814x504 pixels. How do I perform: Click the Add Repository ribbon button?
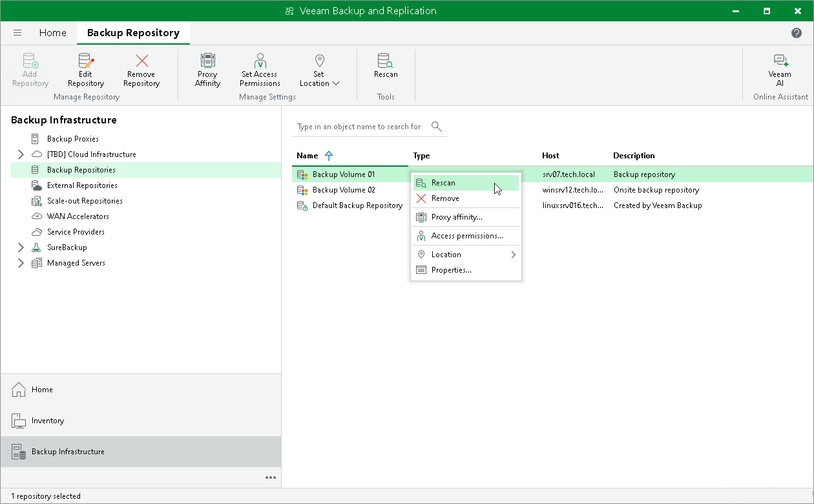[x=30, y=70]
